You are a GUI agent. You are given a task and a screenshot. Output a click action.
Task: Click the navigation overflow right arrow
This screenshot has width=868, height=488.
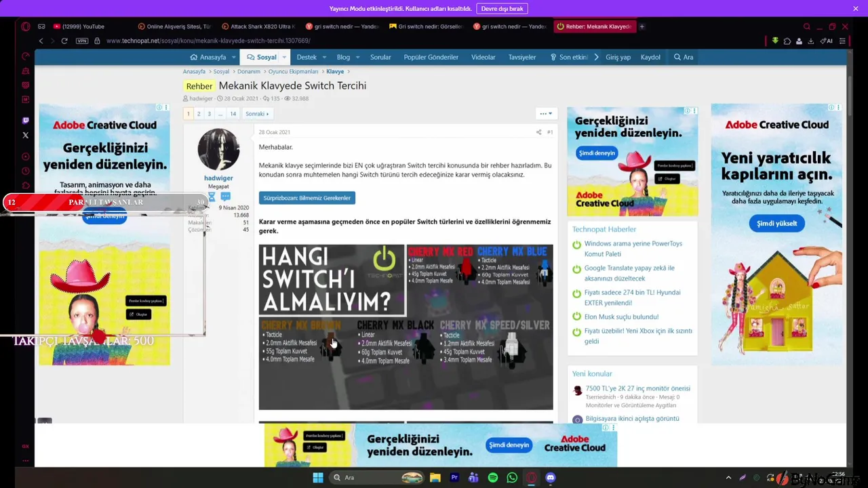click(x=596, y=57)
